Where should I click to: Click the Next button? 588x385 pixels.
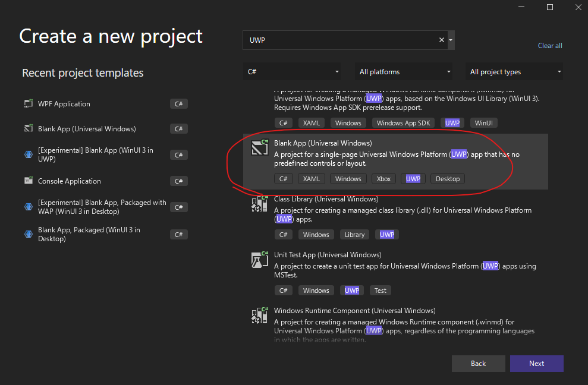point(537,363)
